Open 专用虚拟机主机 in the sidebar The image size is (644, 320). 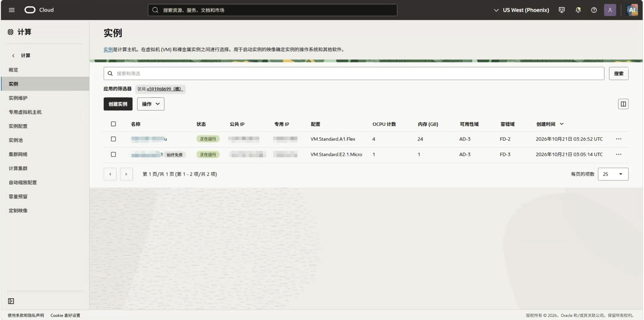point(25,112)
